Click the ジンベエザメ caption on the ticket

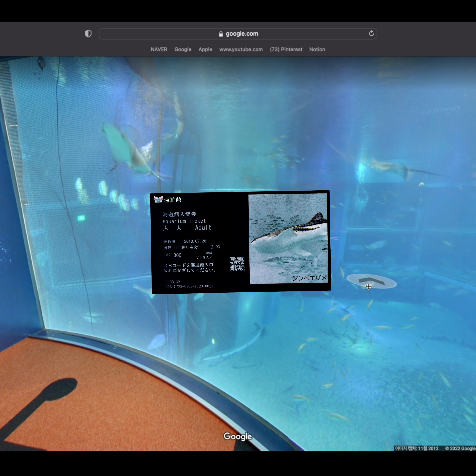click(x=309, y=278)
